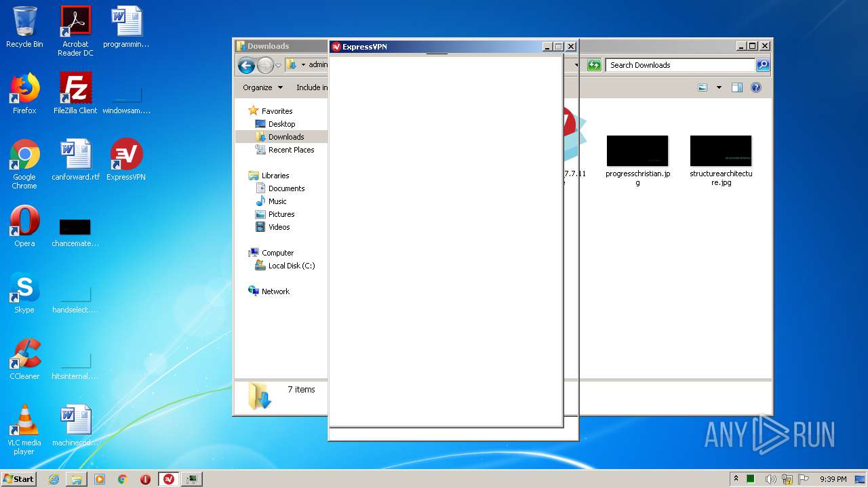Open Recent pages dropdown beside forward button
The height and width of the screenshot is (488, 868).
[x=278, y=66]
